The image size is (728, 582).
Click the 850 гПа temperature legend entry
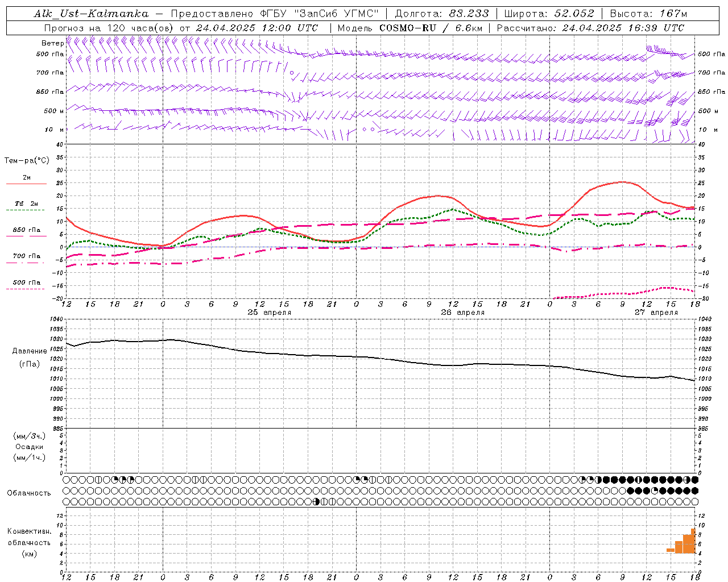point(27,230)
